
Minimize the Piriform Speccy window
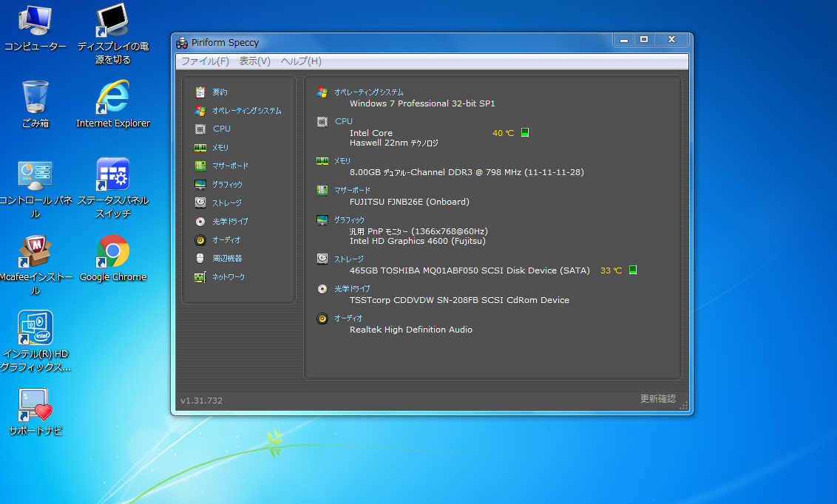pyautogui.click(x=623, y=39)
